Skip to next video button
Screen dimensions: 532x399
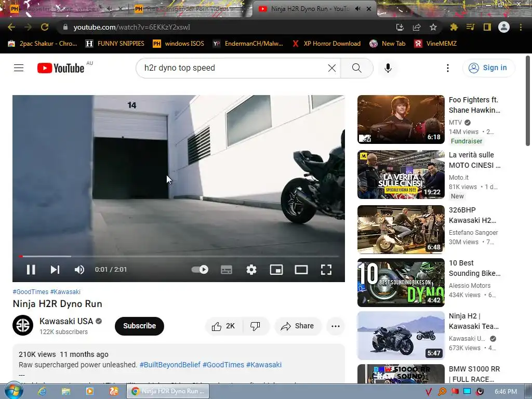[x=55, y=270]
